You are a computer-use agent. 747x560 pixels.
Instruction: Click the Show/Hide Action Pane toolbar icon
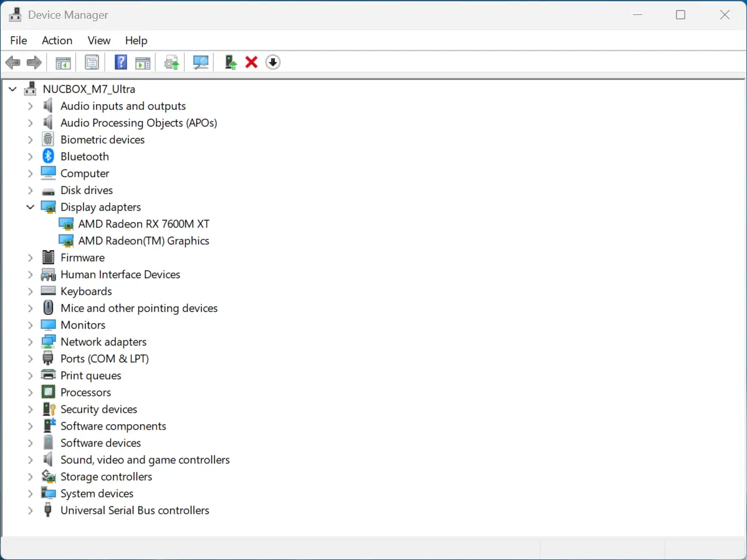pyautogui.click(x=142, y=62)
